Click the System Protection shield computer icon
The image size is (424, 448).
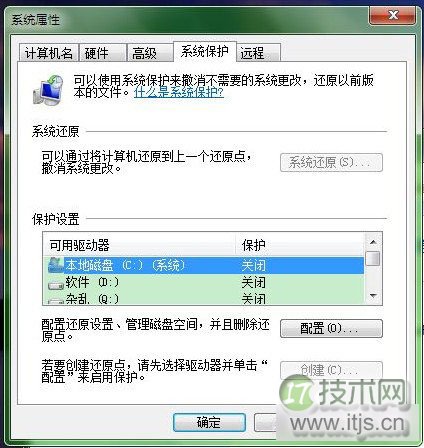48,90
